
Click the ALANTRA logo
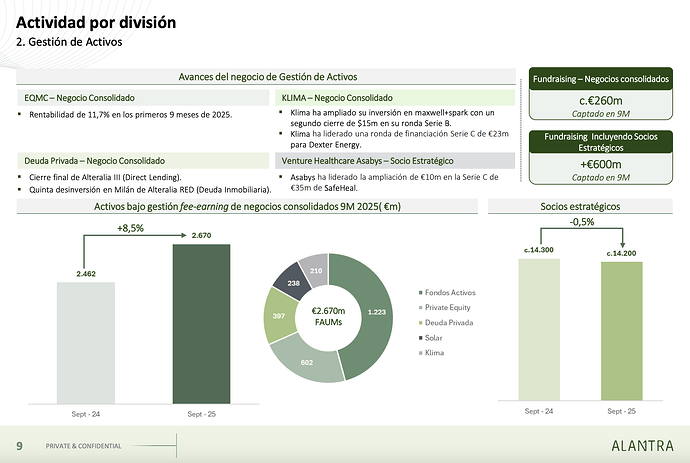(x=642, y=446)
